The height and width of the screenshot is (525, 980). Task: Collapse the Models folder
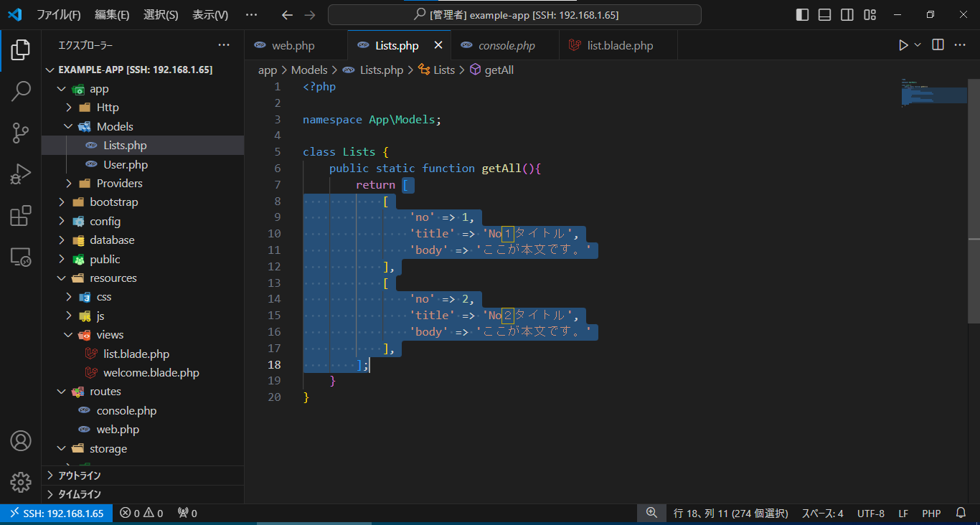click(143, 126)
